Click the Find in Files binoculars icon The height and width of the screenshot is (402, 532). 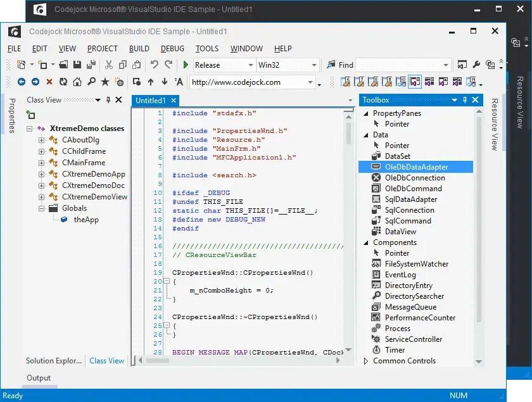click(x=331, y=65)
